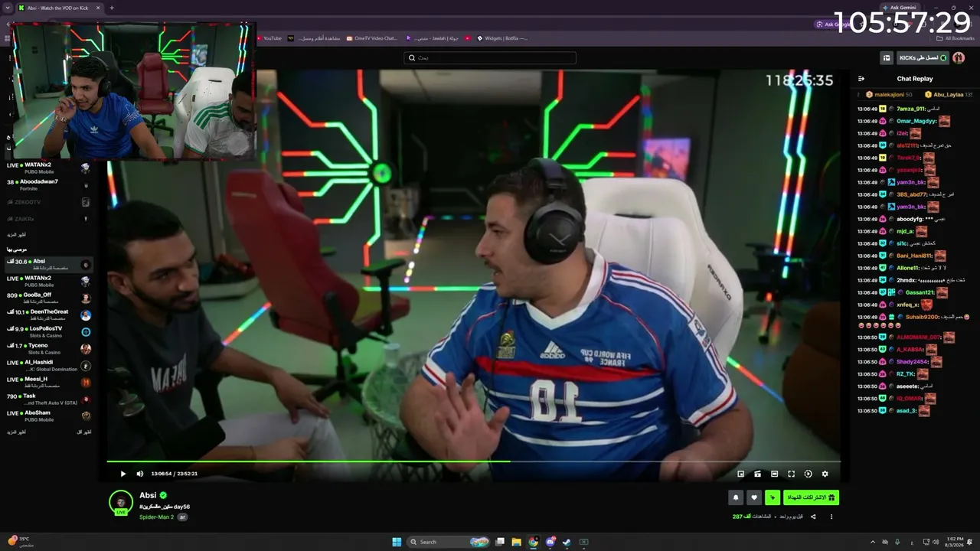Open LosPollosTV channel from the sidebar
Screen dimensions: 980x551
[47, 331]
